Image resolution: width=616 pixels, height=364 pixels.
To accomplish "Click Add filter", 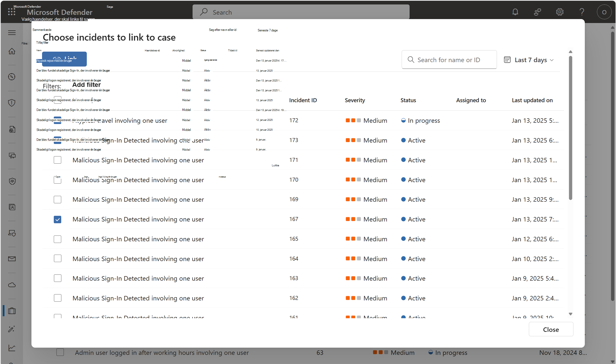I will click(x=87, y=85).
